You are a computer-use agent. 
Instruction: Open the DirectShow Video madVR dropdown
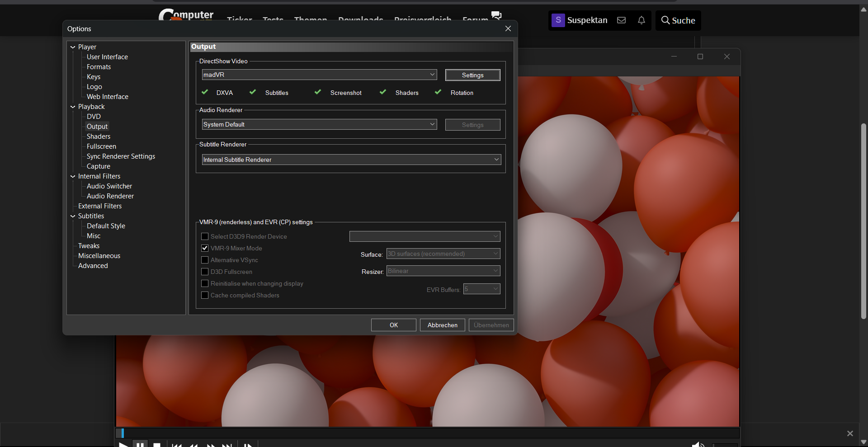coord(319,75)
